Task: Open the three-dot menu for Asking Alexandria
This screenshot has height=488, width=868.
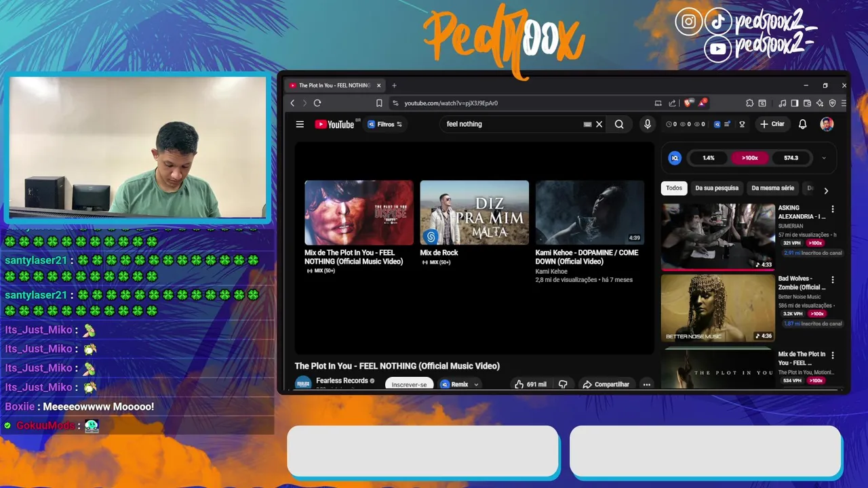Action: point(833,209)
